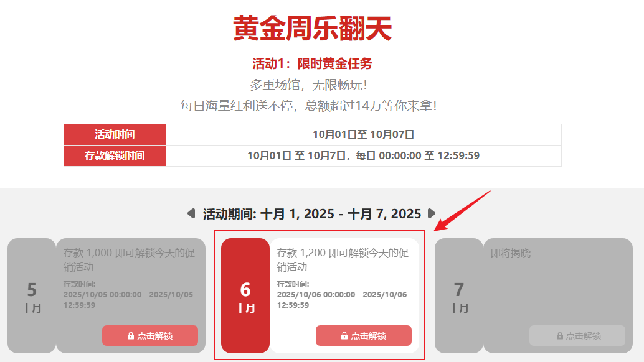Click the 存款解锁时间 red header cell
Image resolution: width=644 pixels, height=362 pixels.
coord(115,155)
